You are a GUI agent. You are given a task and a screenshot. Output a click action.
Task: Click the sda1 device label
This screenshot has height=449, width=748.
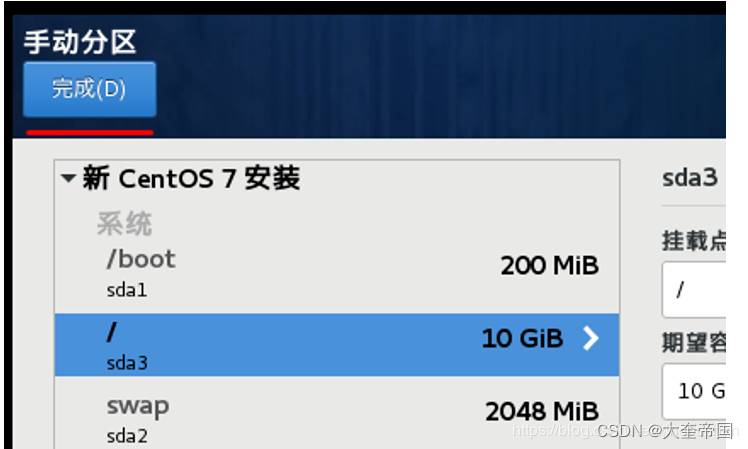[x=127, y=290]
